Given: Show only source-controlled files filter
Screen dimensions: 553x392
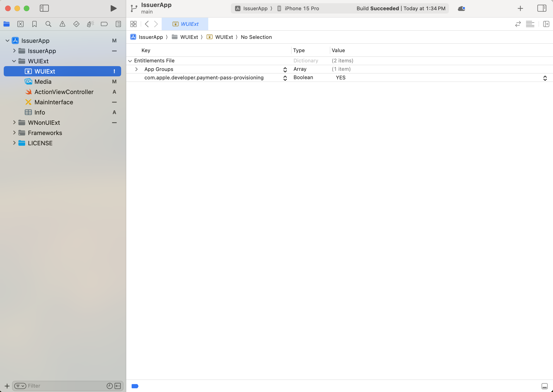Looking at the screenshot, I should 118,386.
